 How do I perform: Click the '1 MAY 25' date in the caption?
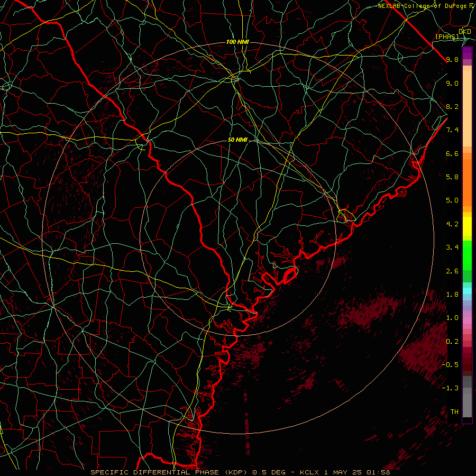(x=343, y=472)
